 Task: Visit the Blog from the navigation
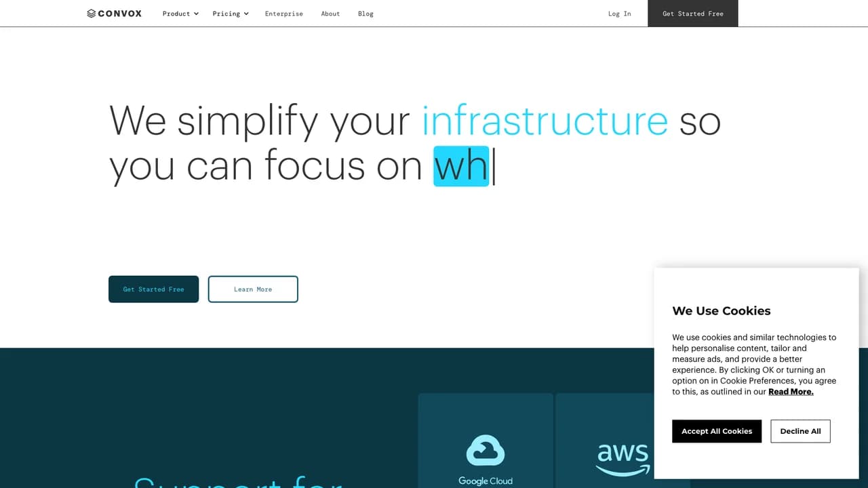click(x=366, y=14)
